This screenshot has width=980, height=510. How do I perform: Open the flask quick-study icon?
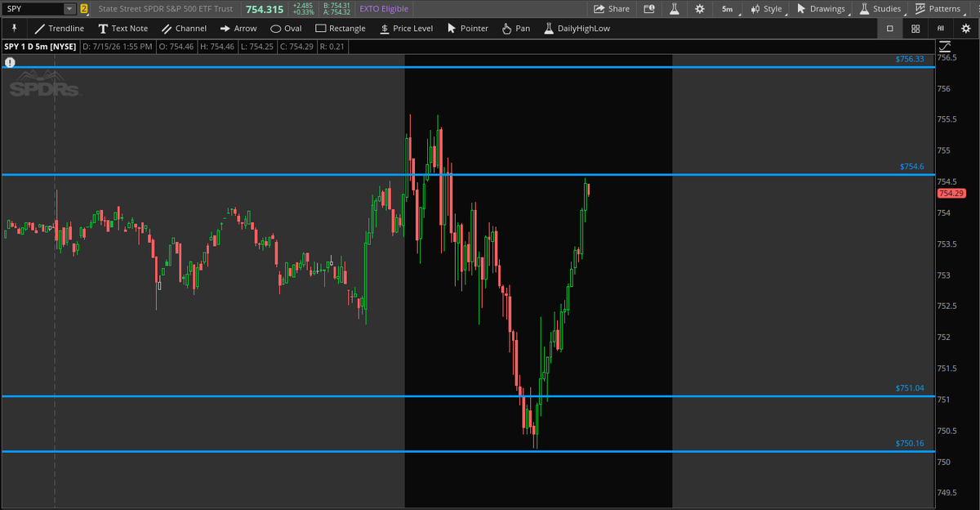(x=675, y=9)
